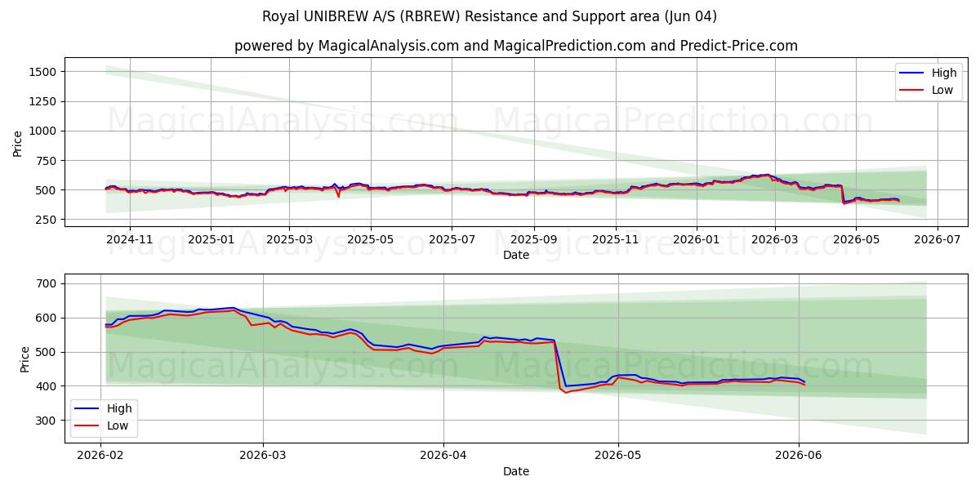This screenshot has width=980, height=490.
Task: Click the 2026-03 tick on the upper chart
Action: click(775, 240)
